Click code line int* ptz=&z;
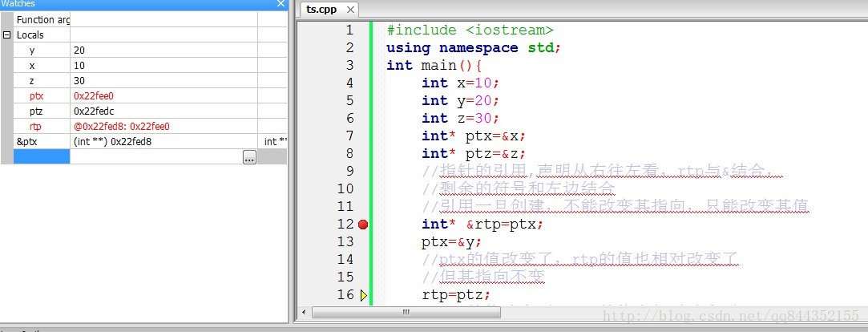Screen dimensions: 868x332 (474, 153)
